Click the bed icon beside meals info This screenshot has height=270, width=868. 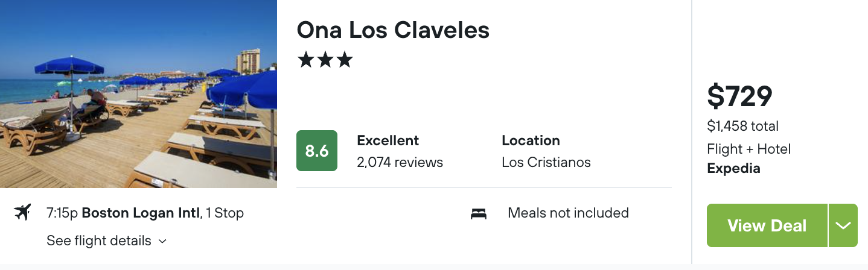coord(479,213)
